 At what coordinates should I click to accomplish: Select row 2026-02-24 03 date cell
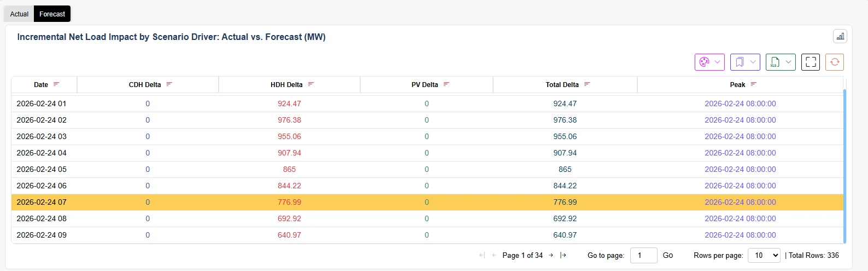click(x=42, y=136)
